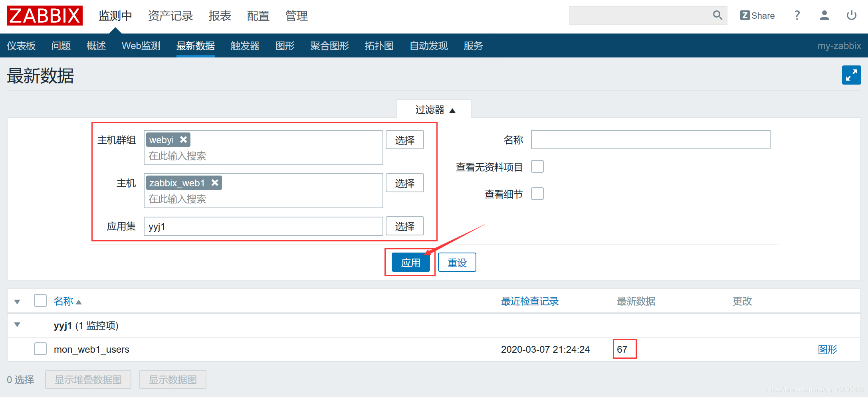Screen dimensions: 868x397
Task: Click 选择 button for 主机
Action: pos(405,183)
